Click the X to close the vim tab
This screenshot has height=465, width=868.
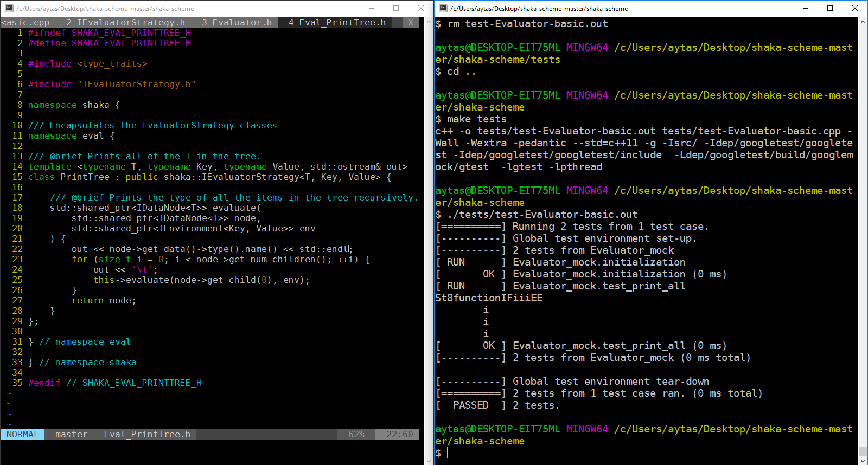411,22
